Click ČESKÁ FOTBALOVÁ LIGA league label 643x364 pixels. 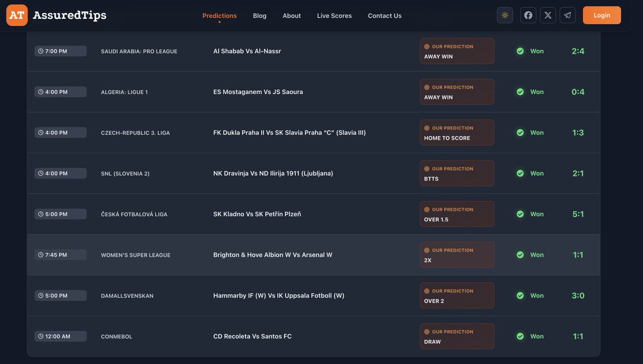pyautogui.click(x=134, y=214)
